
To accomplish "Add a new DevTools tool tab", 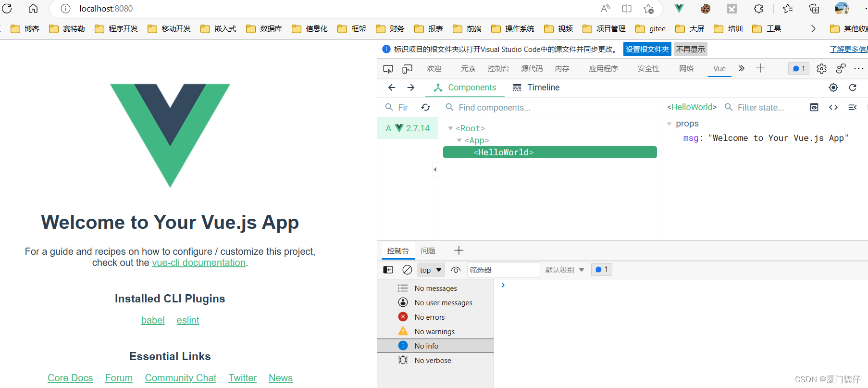I will point(760,68).
